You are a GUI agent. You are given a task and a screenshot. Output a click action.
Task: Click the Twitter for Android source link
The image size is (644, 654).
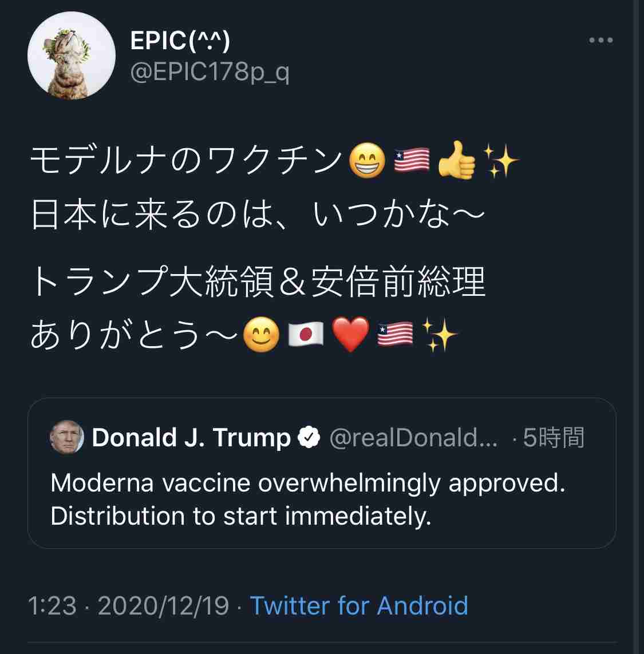coord(359,605)
